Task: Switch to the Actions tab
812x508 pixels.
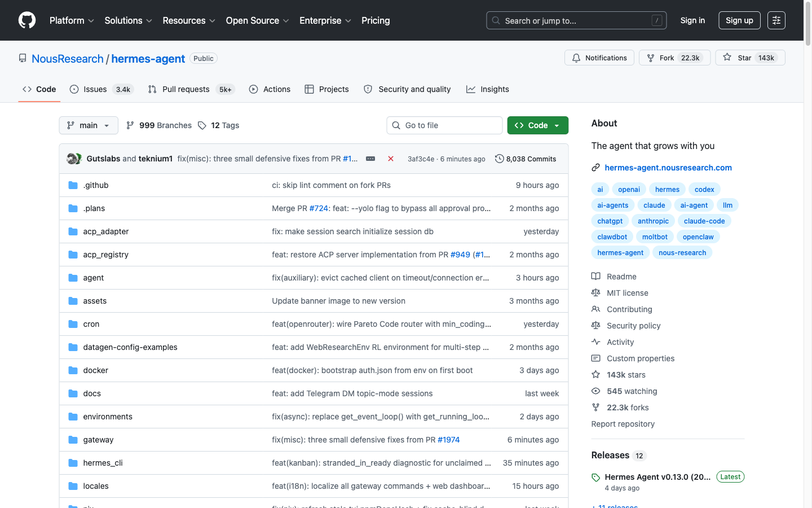Action: pyautogui.click(x=270, y=89)
